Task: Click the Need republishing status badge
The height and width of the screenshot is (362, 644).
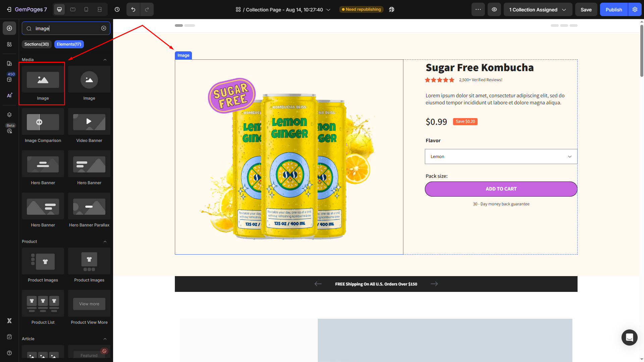Action: 361,9
